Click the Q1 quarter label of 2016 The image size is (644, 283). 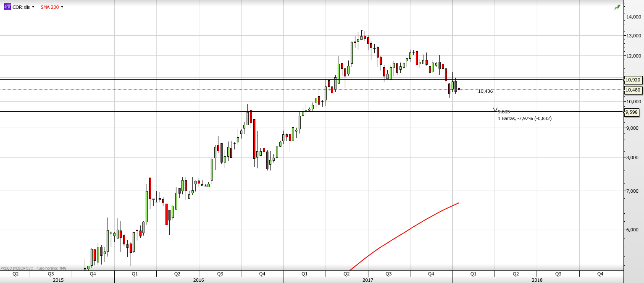point(135,274)
